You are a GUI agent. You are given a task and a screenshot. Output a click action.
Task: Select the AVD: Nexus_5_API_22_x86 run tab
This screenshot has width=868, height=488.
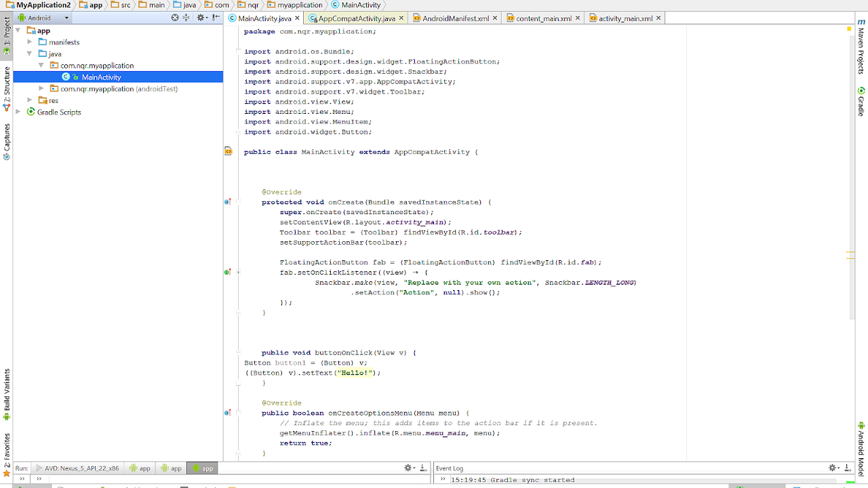point(77,468)
